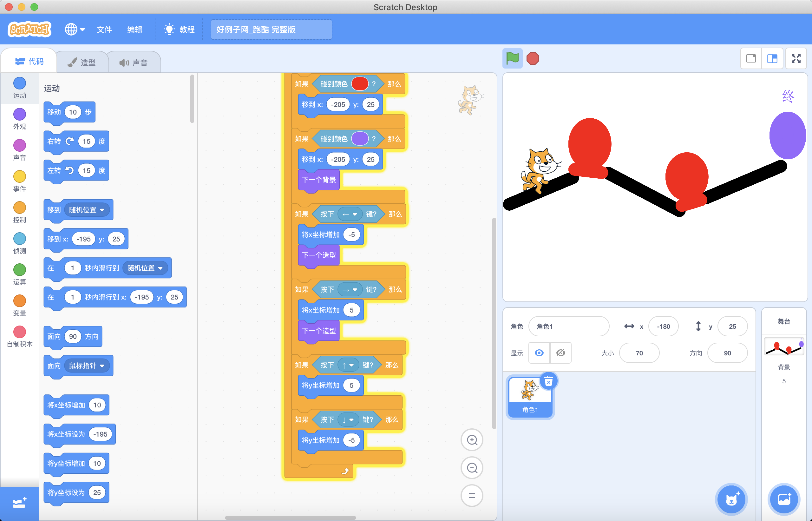Switch to the 代码 tab
The width and height of the screenshot is (812, 521).
pyautogui.click(x=29, y=61)
